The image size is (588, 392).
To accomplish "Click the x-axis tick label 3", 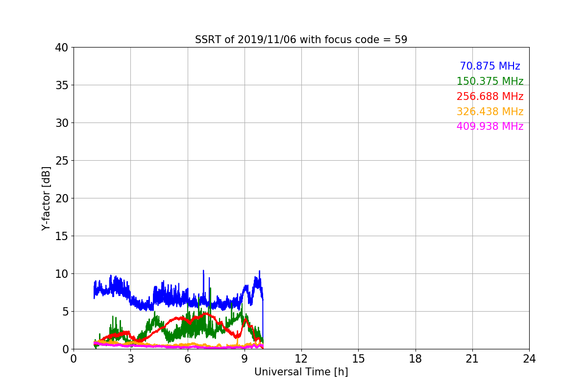I will (130, 359).
